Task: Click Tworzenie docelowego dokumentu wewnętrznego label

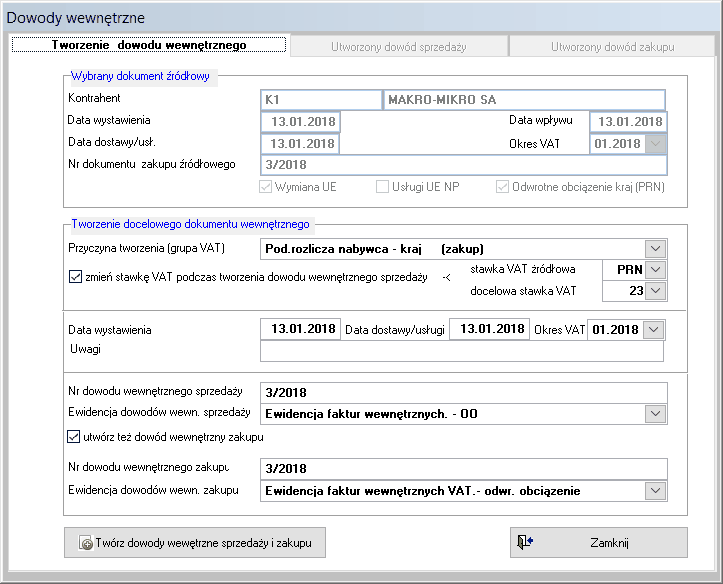Action: (190, 224)
